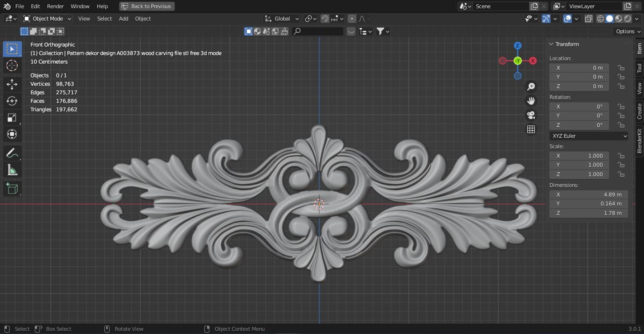Choose the Measure ruler tool
The height and width of the screenshot is (334, 644).
pos(12,170)
